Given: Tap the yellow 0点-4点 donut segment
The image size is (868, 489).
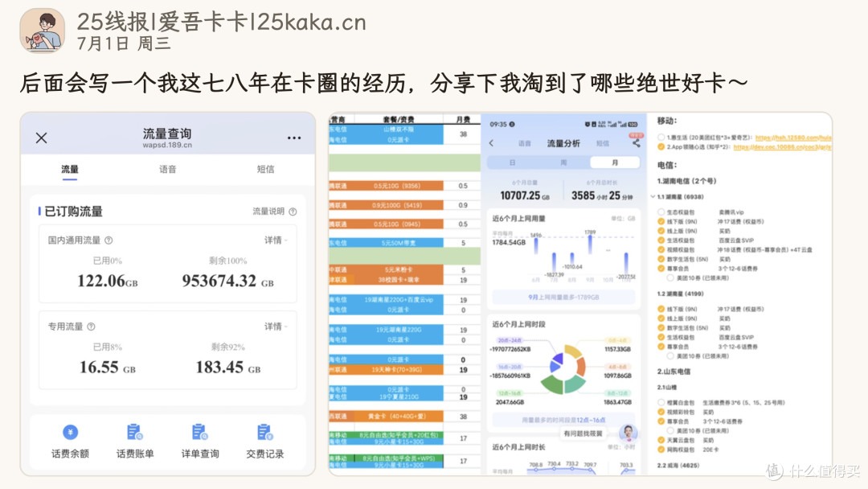Looking at the screenshot, I should coord(574,351).
